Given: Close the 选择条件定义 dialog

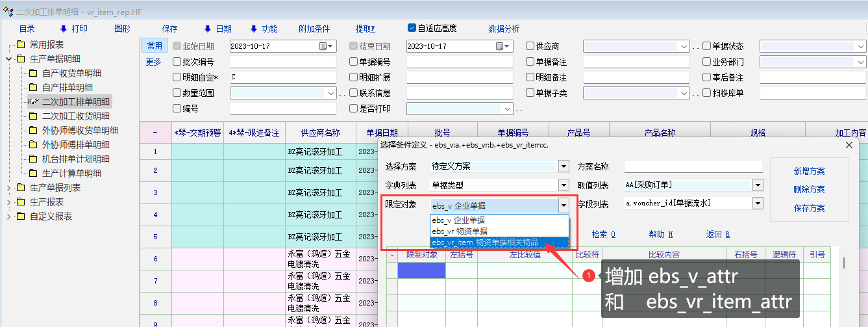Looking at the screenshot, I should (848, 145).
